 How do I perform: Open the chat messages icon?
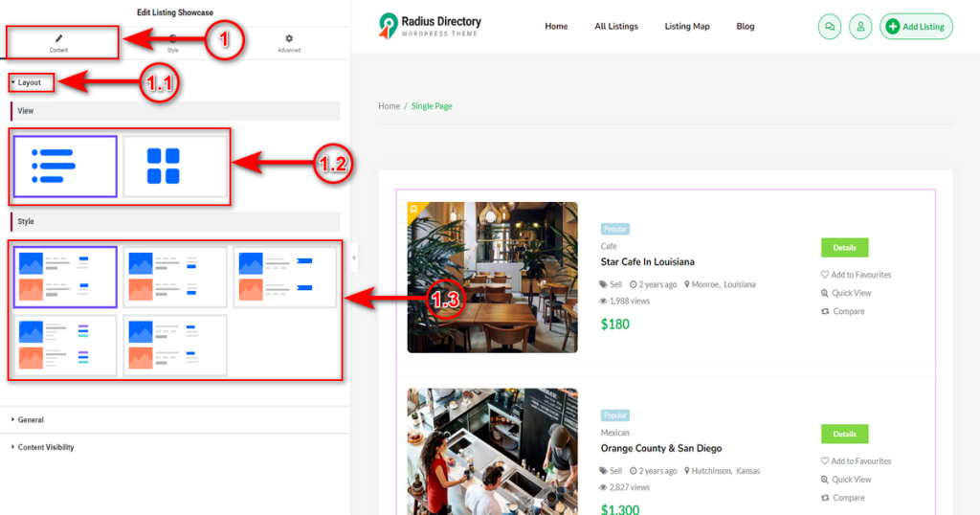tap(830, 27)
